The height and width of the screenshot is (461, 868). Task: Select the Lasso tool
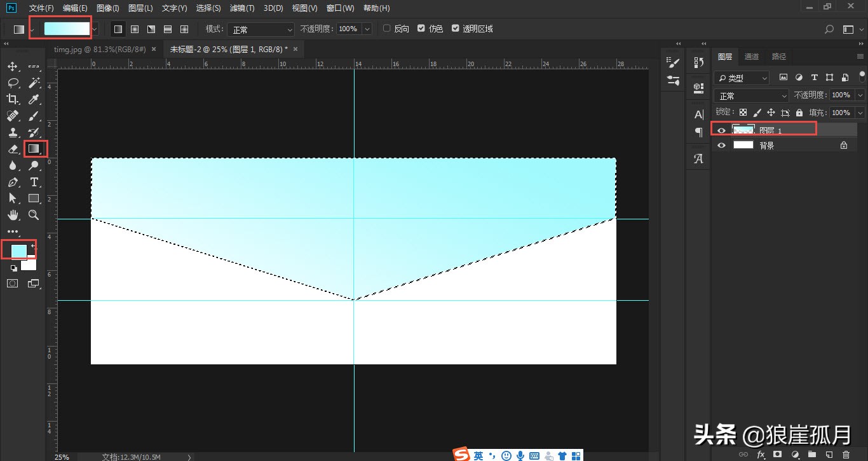click(13, 83)
